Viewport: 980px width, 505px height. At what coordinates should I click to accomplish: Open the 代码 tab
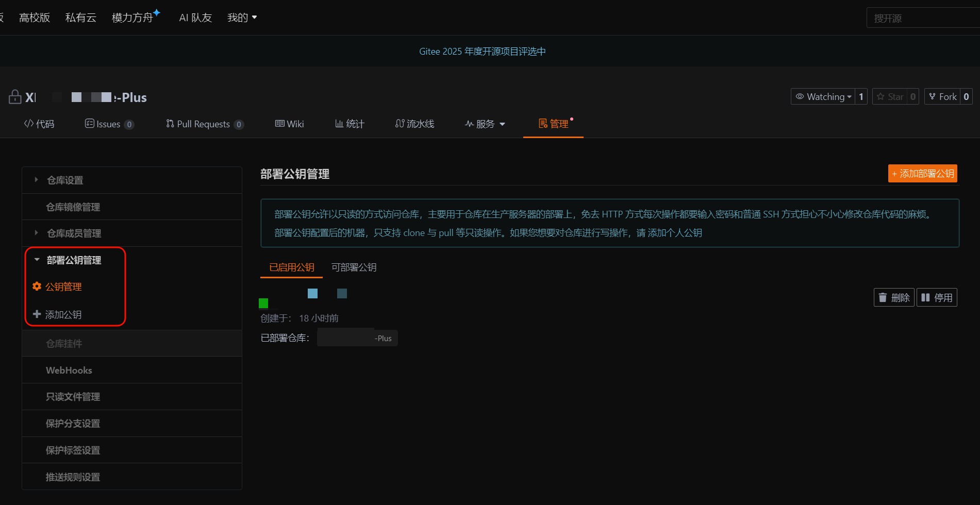(x=39, y=124)
